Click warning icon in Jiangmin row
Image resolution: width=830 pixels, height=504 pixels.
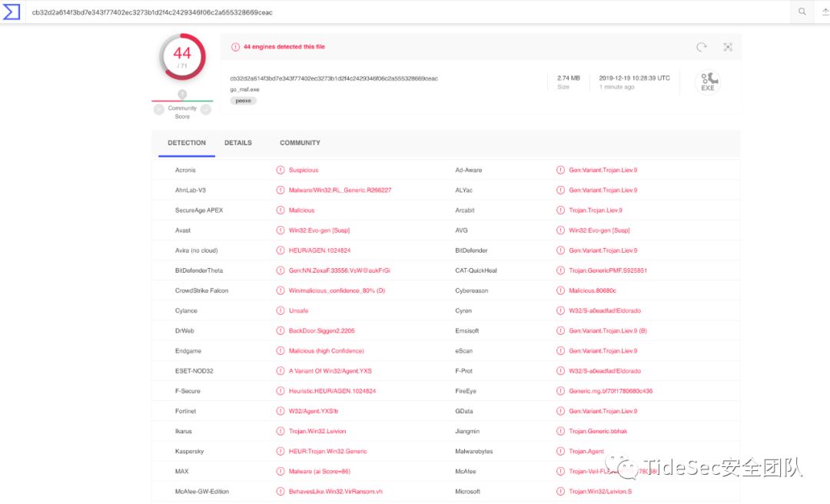(560, 431)
